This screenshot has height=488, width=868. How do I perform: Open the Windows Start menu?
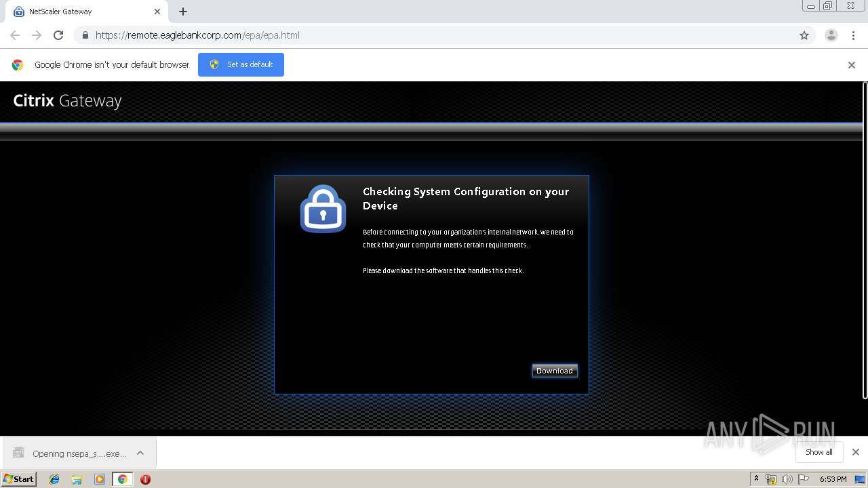coord(19,479)
